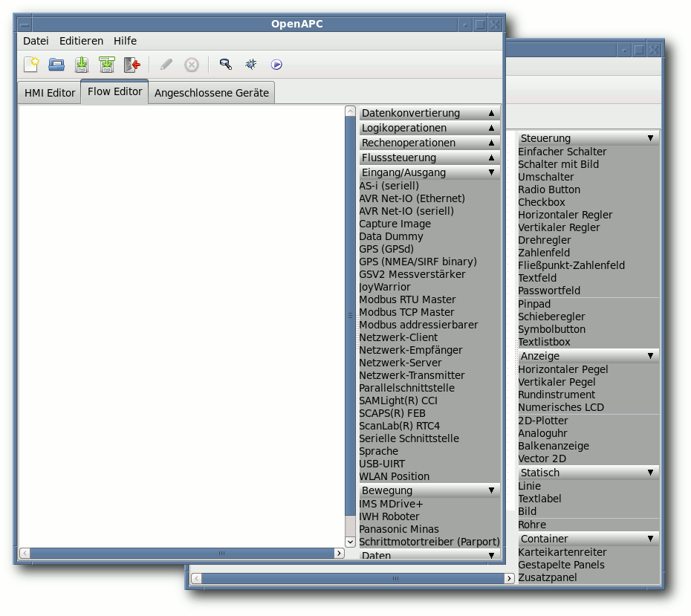Click the exit door icon in toolbar
This screenshot has height=616, width=691.
click(132, 65)
